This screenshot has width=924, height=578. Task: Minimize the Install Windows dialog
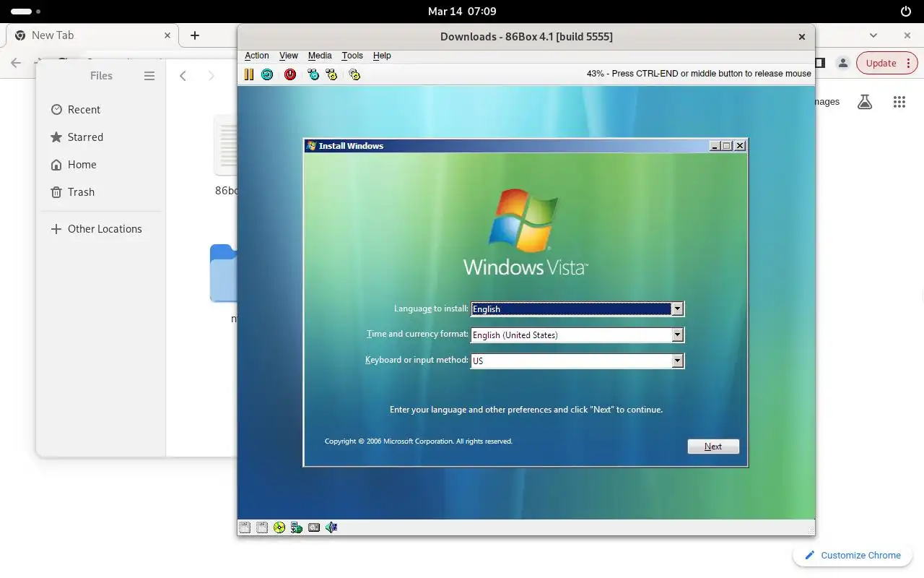tap(715, 146)
